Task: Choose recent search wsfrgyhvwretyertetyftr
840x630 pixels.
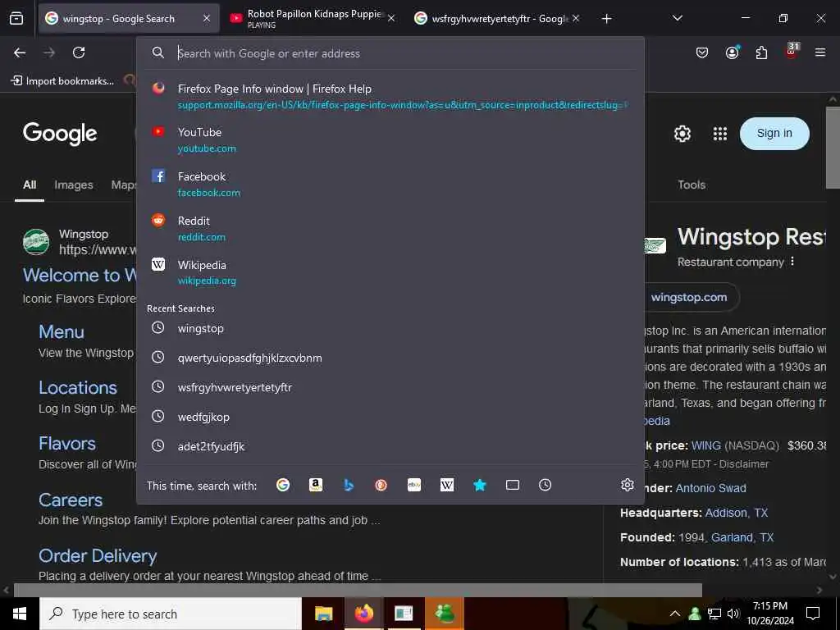Action: click(390, 387)
